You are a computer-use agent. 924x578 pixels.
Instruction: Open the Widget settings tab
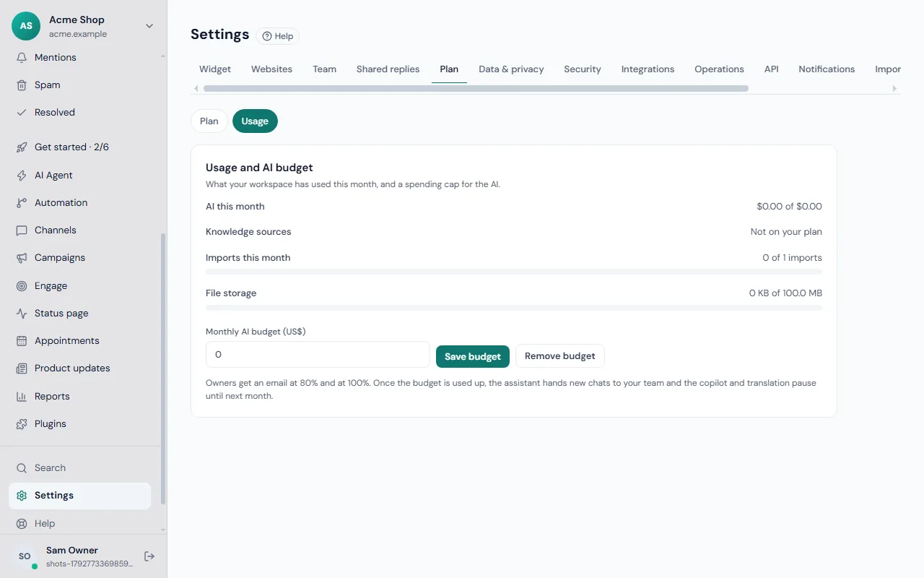tap(215, 69)
